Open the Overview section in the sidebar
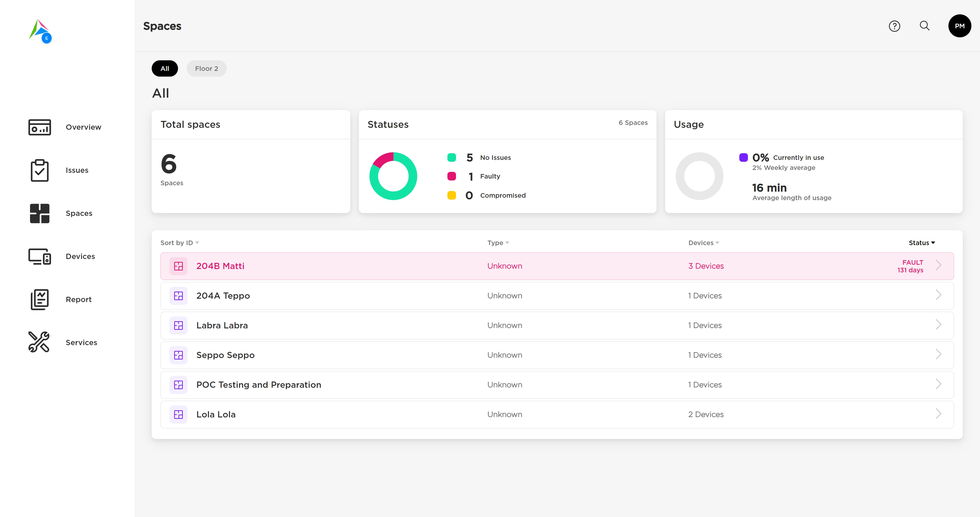 (x=39, y=127)
